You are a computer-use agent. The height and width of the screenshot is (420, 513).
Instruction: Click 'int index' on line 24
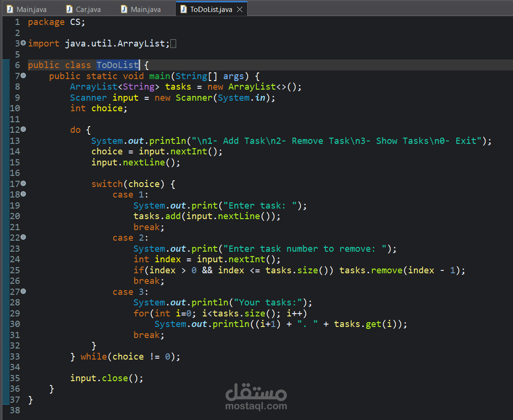[157, 259]
